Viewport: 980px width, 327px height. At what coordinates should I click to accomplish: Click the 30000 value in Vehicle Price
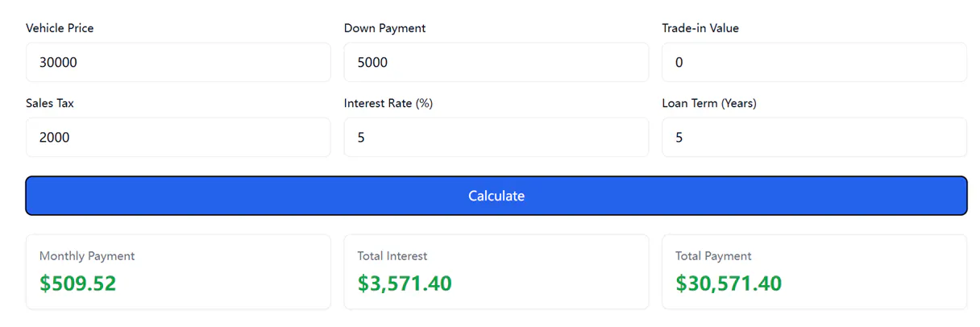pos(58,62)
